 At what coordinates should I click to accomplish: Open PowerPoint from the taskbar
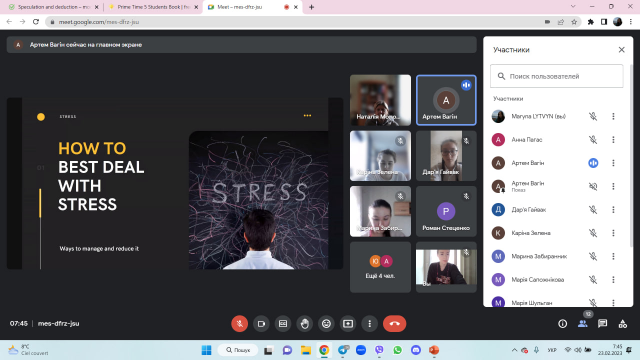pos(434,350)
